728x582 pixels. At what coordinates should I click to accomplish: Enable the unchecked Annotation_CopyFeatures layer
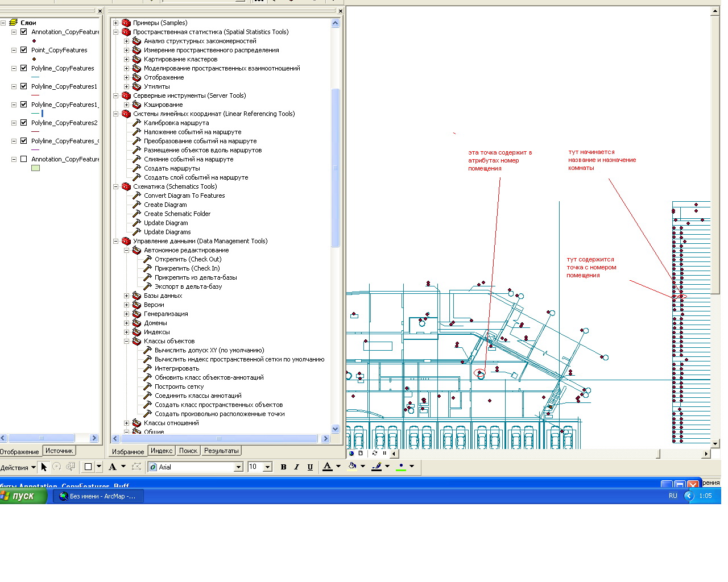(23, 159)
